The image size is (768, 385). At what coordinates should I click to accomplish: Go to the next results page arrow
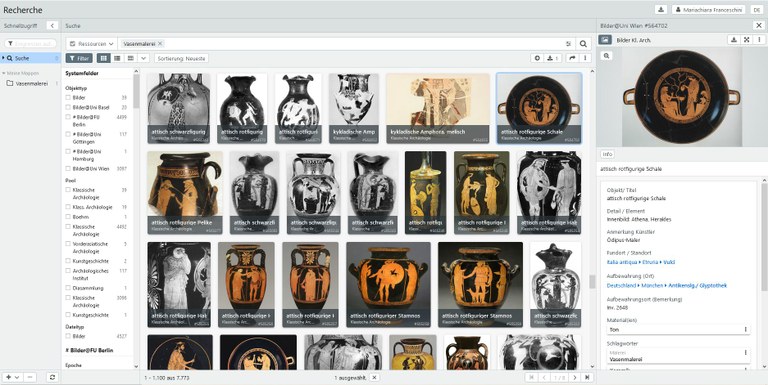click(575, 378)
